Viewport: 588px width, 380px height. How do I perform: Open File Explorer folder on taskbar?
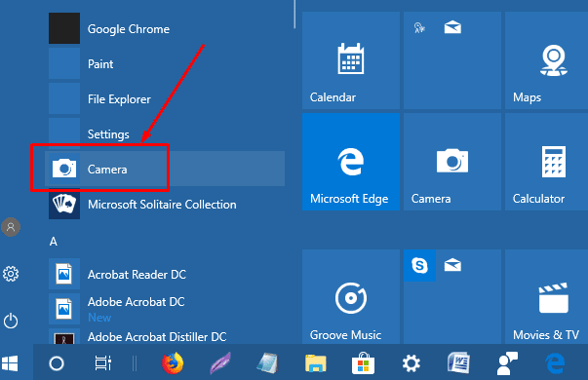pos(316,363)
